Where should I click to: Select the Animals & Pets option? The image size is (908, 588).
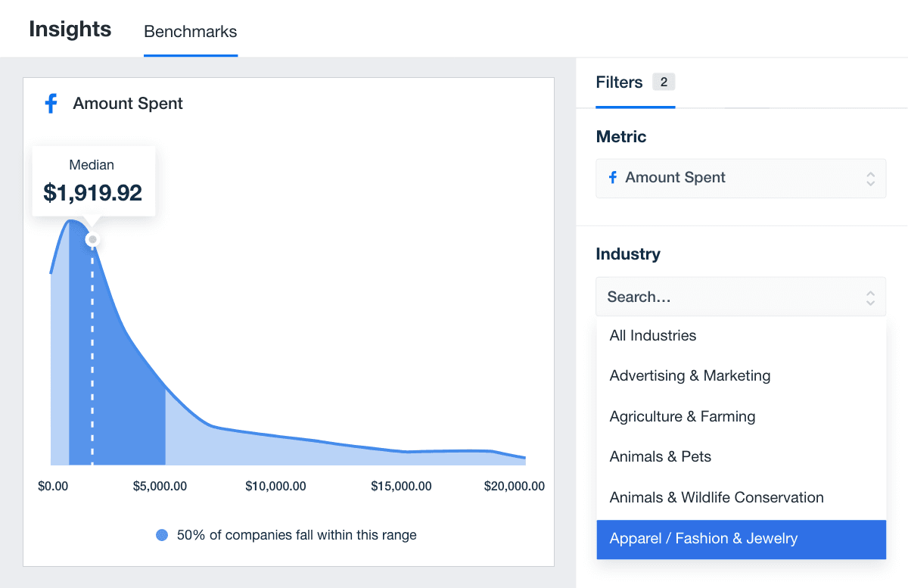(x=660, y=456)
